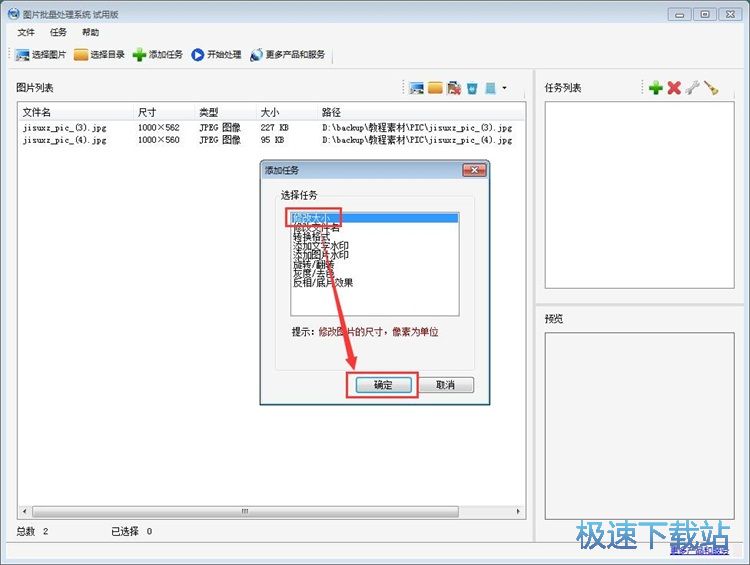Select the file jisuxz_pic_(3).jpg
The image size is (750, 565).
coord(65,128)
